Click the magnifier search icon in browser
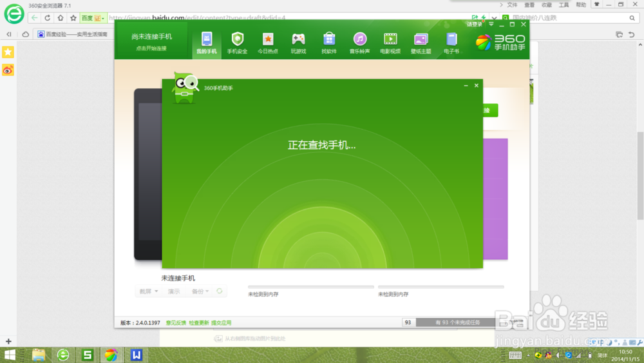This screenshot has width=644, height=363. click(x=632, y=17)
